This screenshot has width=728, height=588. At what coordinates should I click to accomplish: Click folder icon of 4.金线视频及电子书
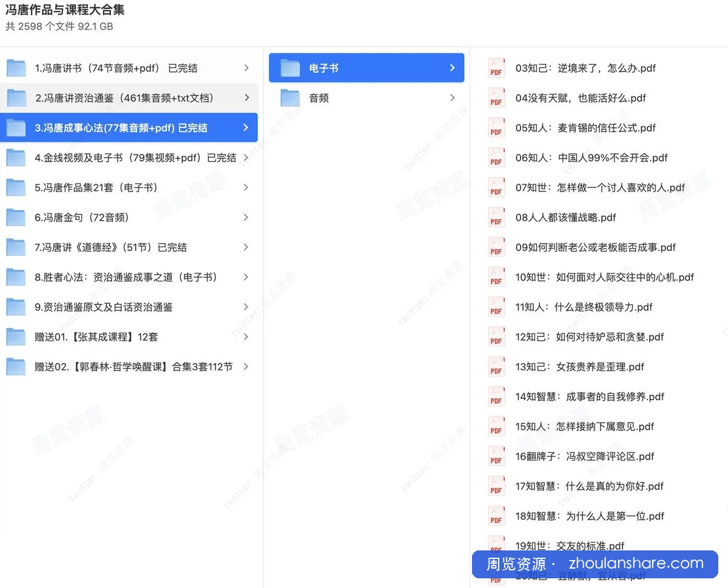click(x=16, y=158)
